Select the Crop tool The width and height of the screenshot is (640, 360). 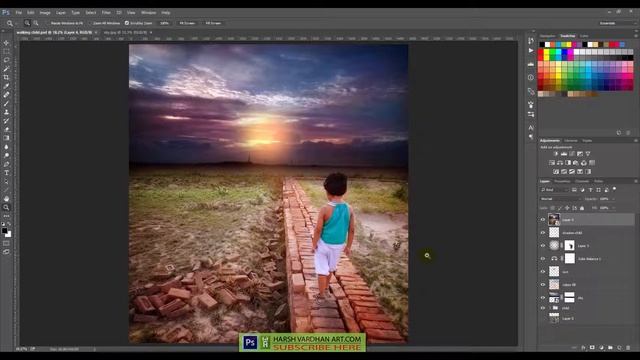6,77
